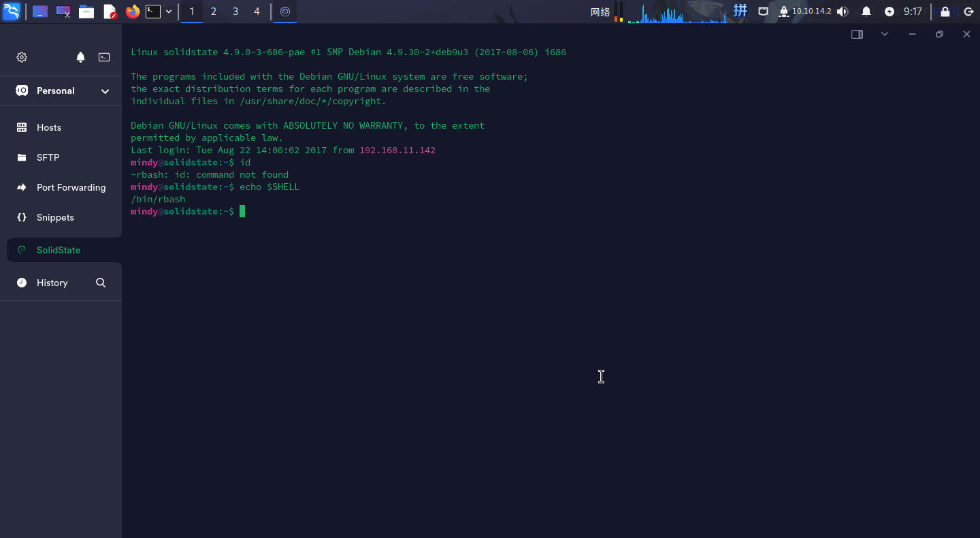Click '-rbash: id: command not found' line

pyautogui.click(x=210, y=174)
